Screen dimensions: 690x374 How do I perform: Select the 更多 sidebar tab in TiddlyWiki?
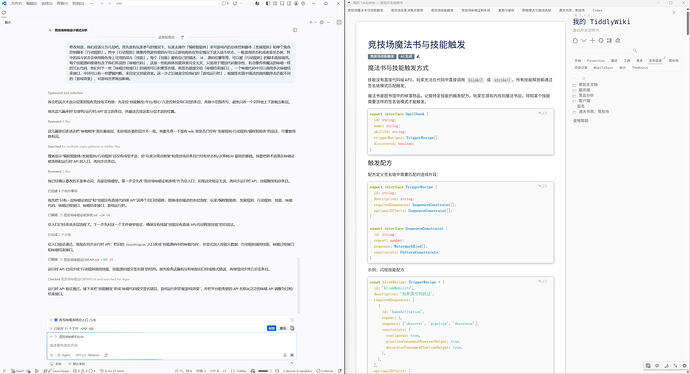coord(639,61)
